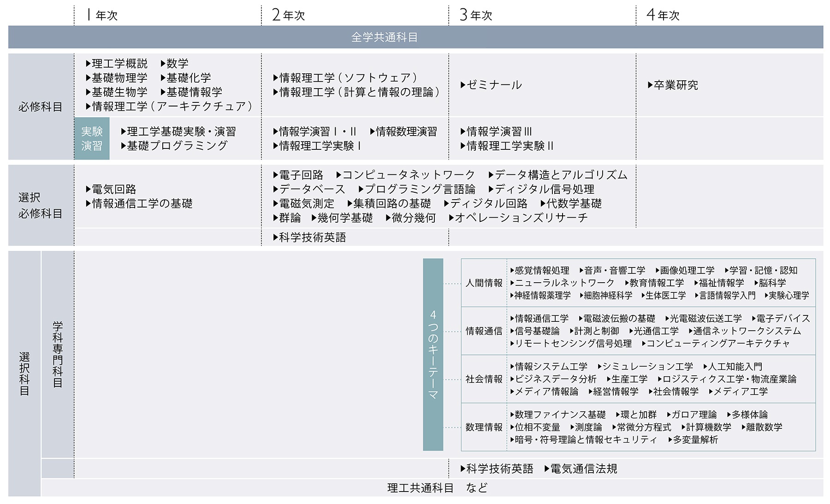This screenshot has width=830, height=504.
Task: Click the 理工共通科目 など footer text
Action: [437, 488]
